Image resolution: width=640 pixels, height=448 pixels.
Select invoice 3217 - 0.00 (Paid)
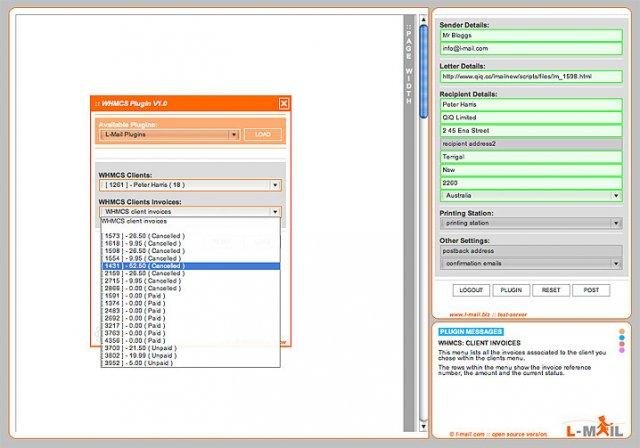pyautogui.click(x=190, y=326)
